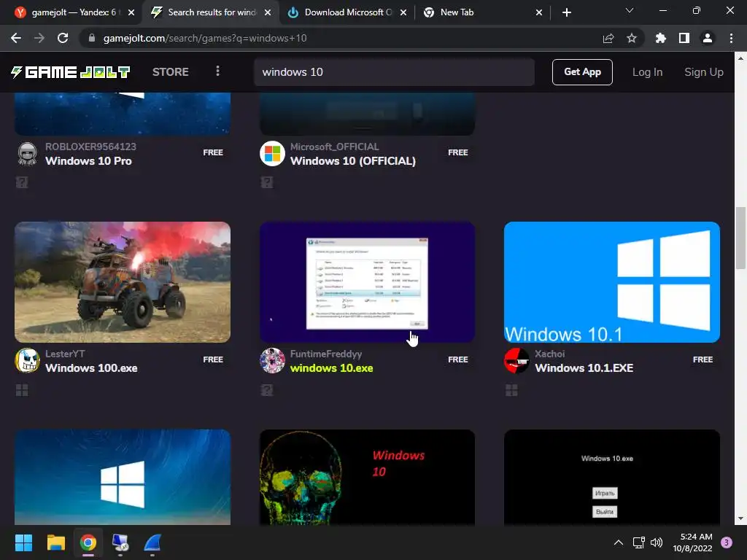Viewport: 747px width, 560px height.
Task: Click the page vertical scrollbar thumb
Action: [740, 238]
